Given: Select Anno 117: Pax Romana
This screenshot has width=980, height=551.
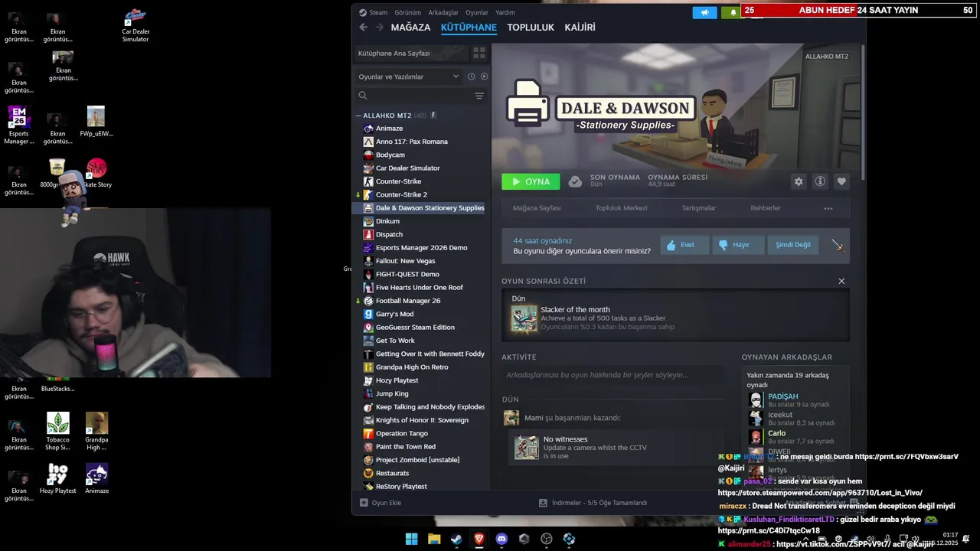Looking at the screenshot, I should tap(411, 142).
